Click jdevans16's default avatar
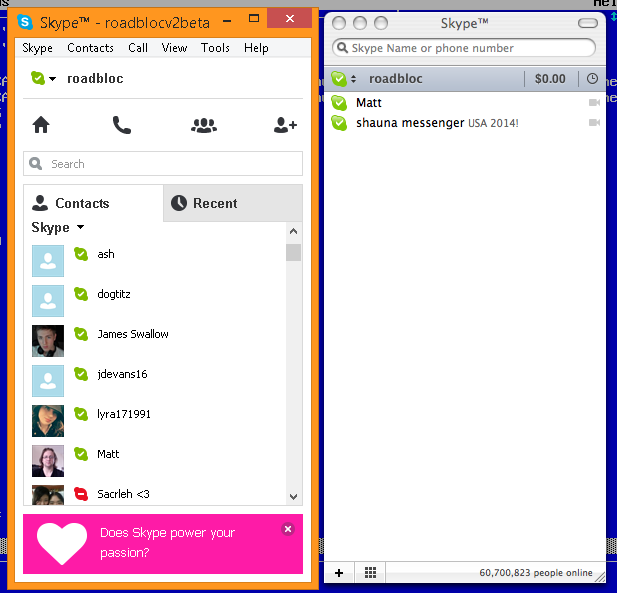This screenshot has width=617, height=593. click(x=48, y=381)
